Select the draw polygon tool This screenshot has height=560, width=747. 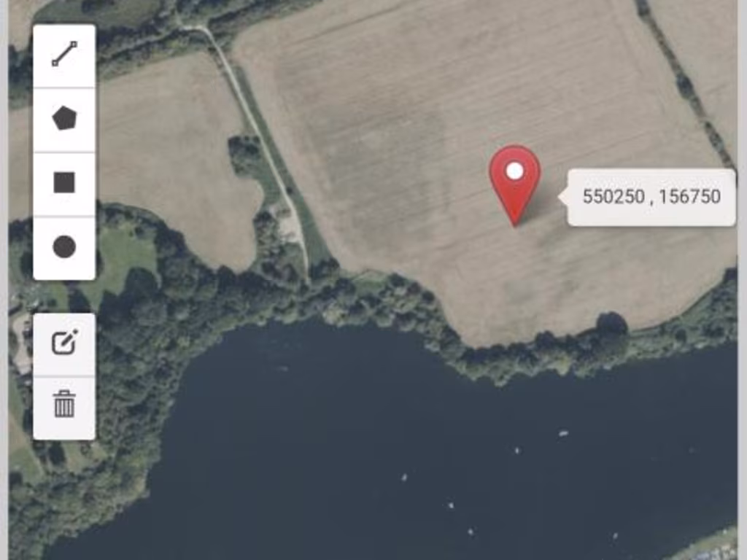coord(64,120)
